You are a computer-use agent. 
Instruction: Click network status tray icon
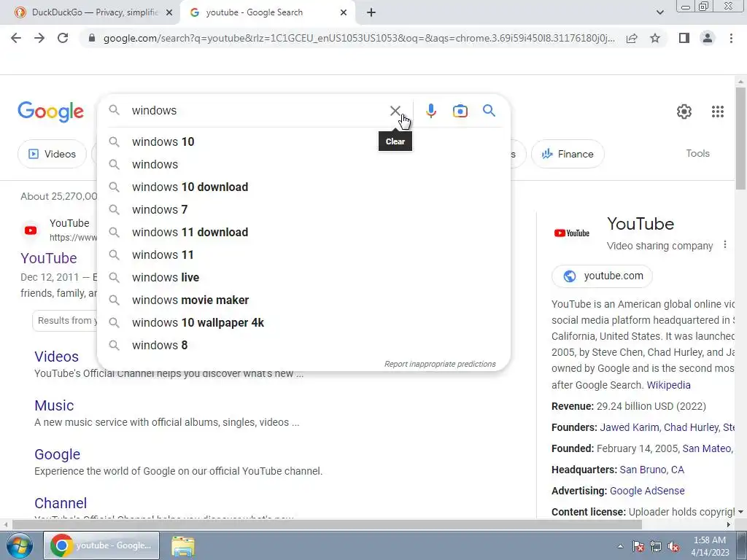tap(656, 547)
